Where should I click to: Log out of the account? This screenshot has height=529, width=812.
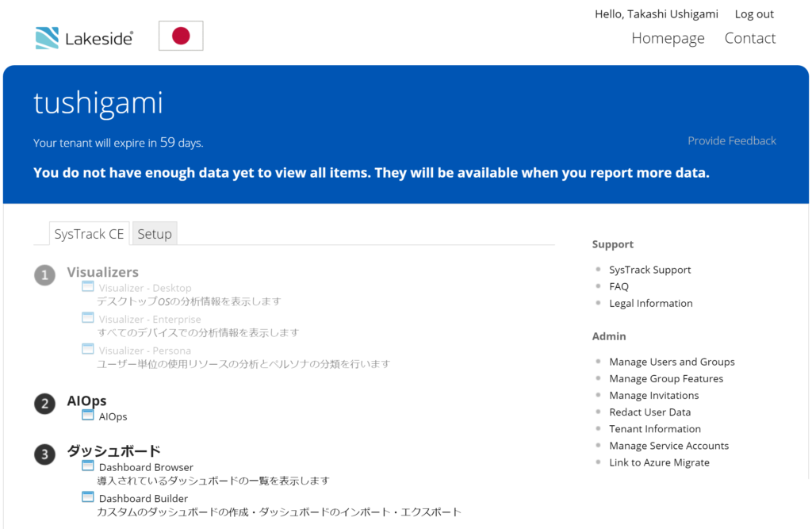pos(754,14)
